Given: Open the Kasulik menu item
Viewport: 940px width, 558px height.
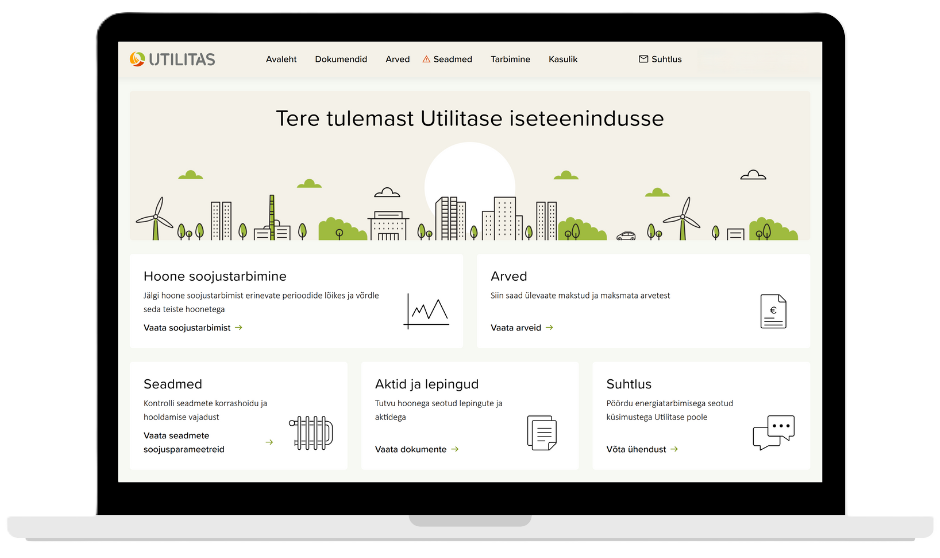Looking at the screenshot, I should point(563,60).
